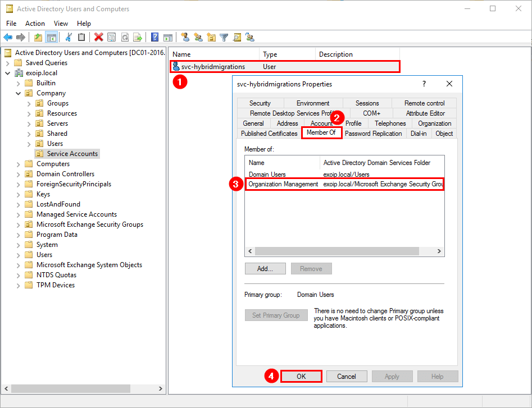Screen dimensions: 532x408
Task: Click the tree pane horizontal scrollbar
Action: coord(71,388)
